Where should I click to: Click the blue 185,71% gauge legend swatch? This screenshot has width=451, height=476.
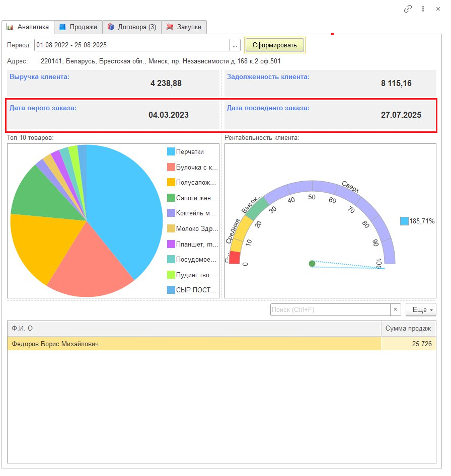(x=404, y=221)
